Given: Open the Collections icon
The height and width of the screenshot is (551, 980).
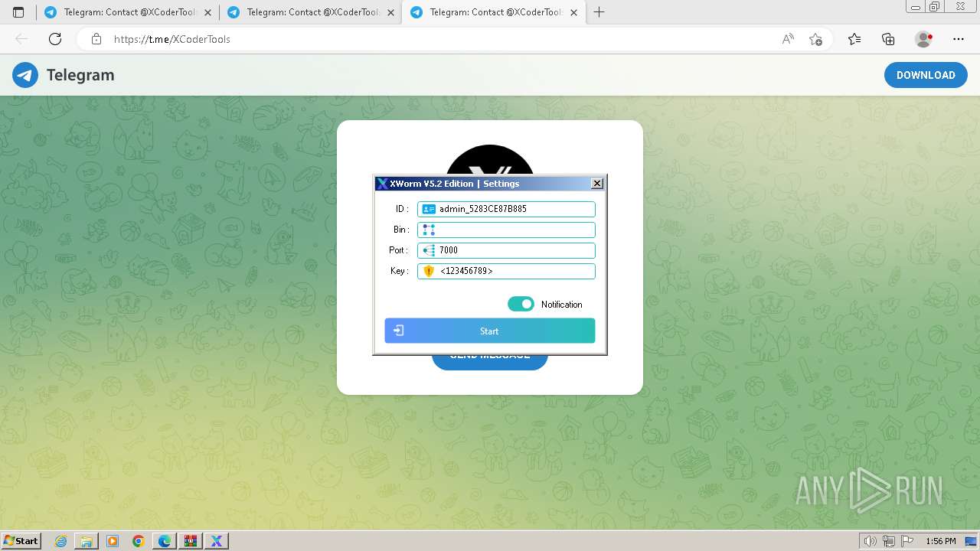Looking at the screenshot, I should coord(888,39).
